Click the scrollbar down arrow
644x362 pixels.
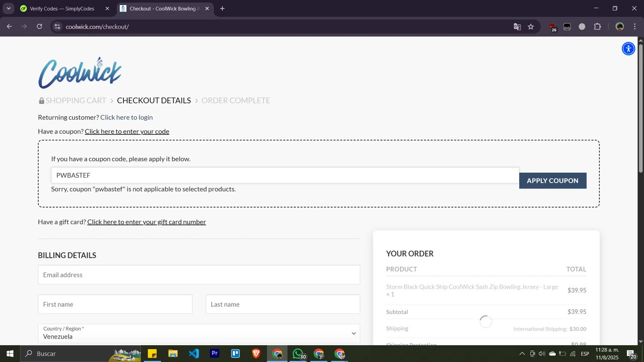pyautogui.click(x=641, y=342)
